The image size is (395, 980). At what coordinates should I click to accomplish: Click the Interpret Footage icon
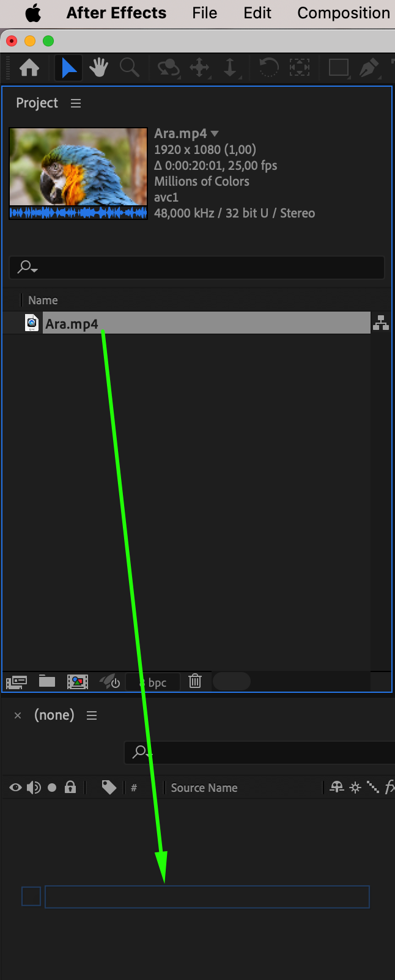pos(17,681)
